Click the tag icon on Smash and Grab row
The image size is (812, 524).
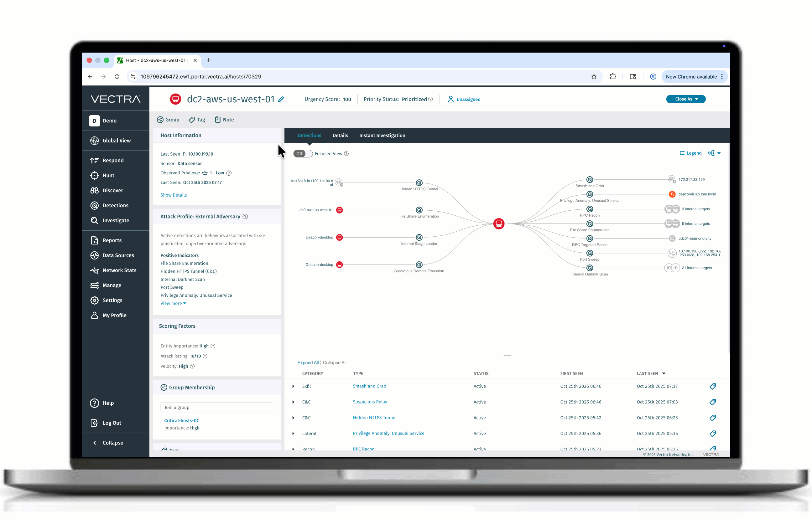pyautogui.click(x=713, y=387)
